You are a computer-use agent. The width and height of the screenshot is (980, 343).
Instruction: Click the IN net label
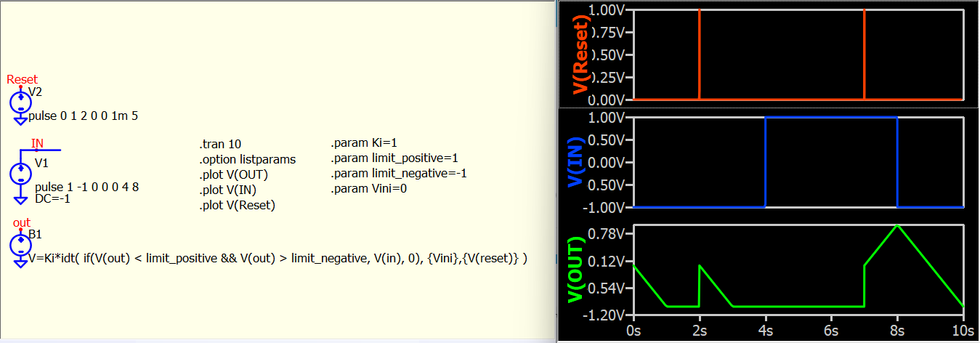pyautogui.click(x=37, y=144)
